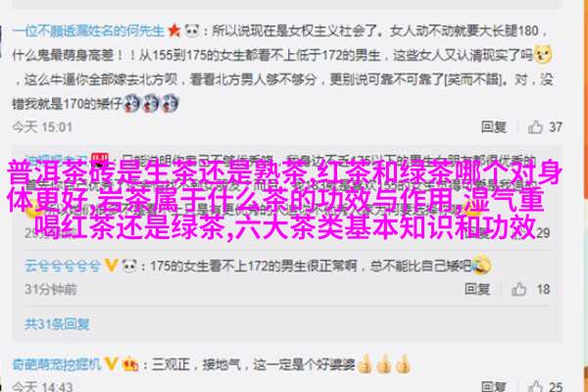Click the thumbs-up emojis after 好婆婆

click(384, 364)
